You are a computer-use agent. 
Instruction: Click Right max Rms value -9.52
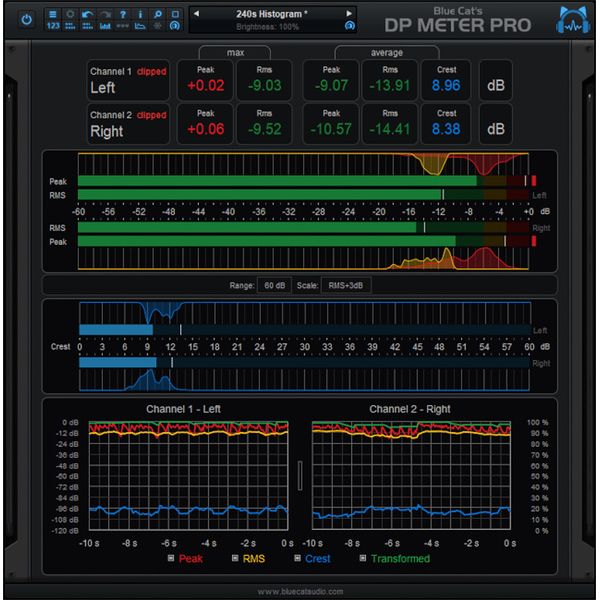click(x=264, y=129)
